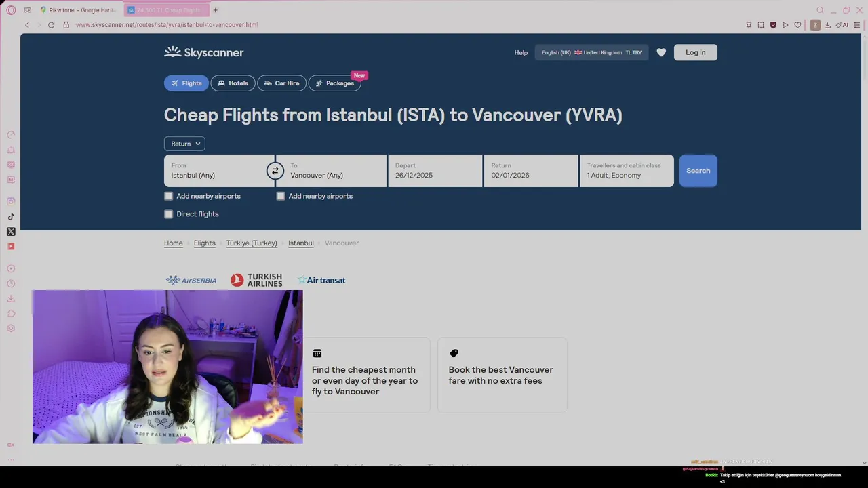
Task: Click the saved heart icon on Skyscanner
Action: (661, 52)
